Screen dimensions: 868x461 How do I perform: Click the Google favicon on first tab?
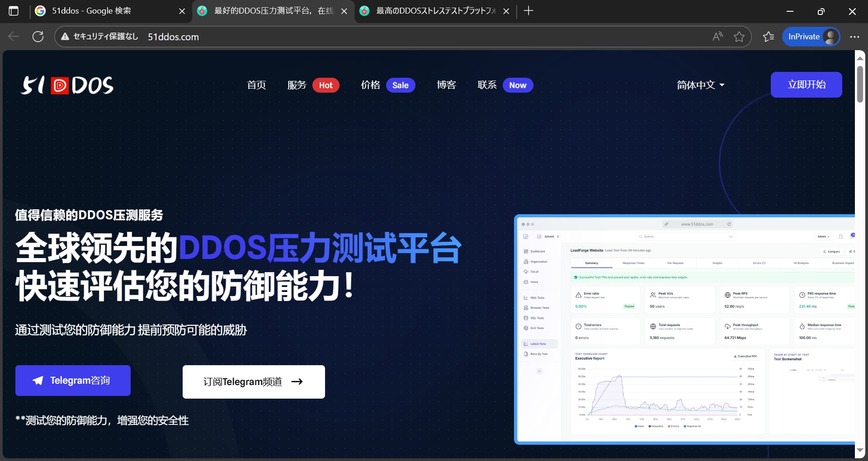[x=40, y=11]
